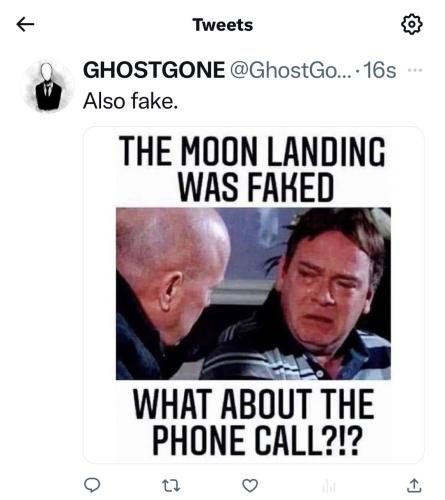Select the 'Also fake.' tweet text
Image resolution: width=445 pixels, height=500 pixels.
130,101
